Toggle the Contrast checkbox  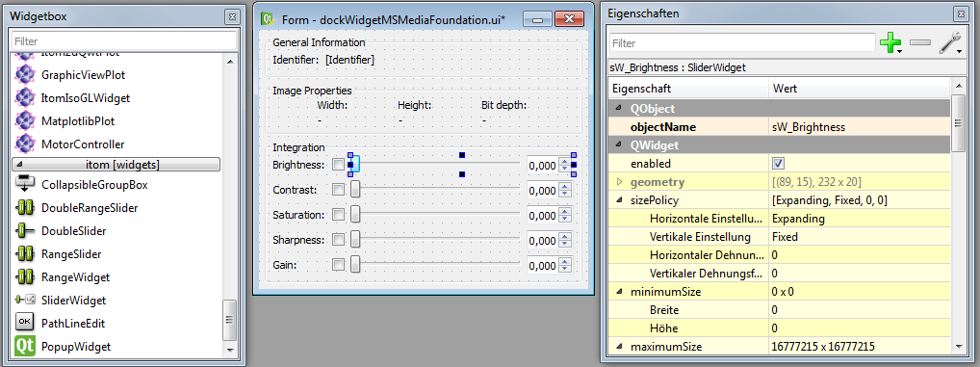tap(338, 190)
